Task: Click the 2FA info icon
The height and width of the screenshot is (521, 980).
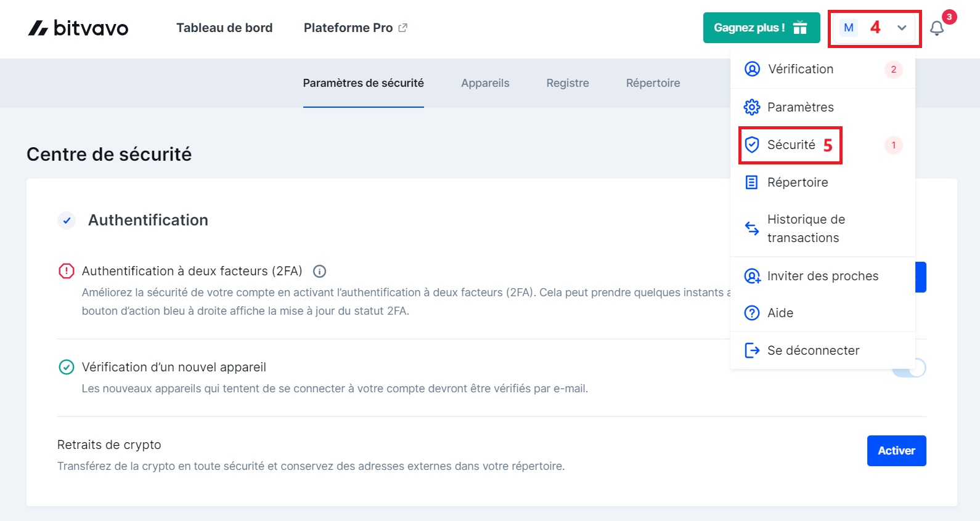Action: click(319, 271)
